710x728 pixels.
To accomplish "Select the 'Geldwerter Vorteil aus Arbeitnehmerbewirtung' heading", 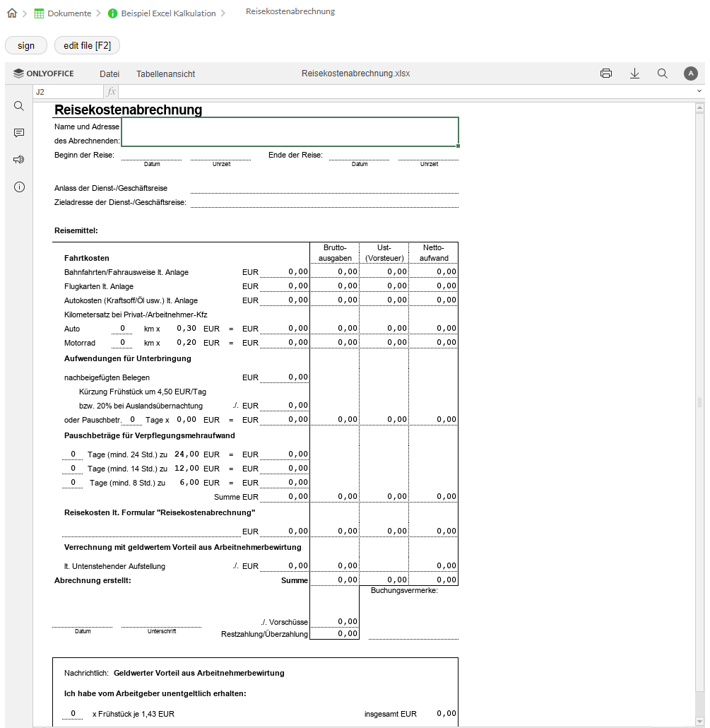I will pos(199,673).
